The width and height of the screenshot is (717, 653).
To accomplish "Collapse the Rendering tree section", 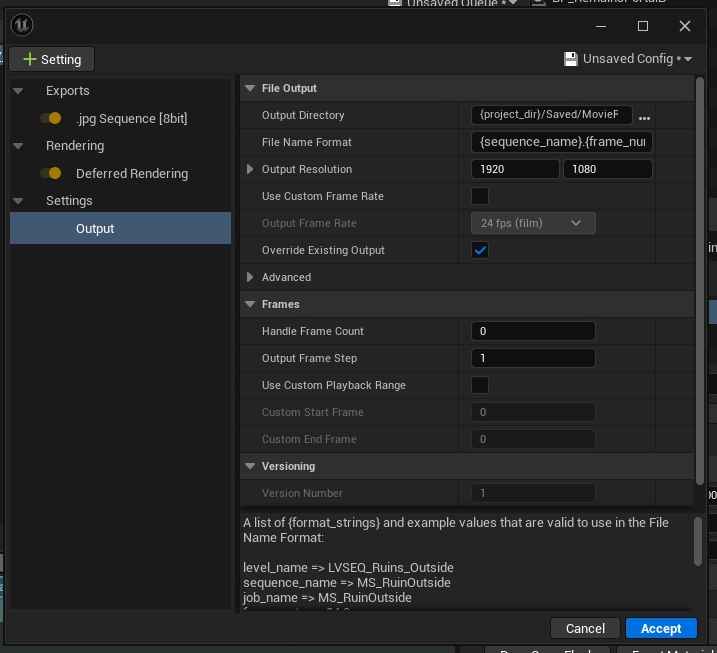I will coord(18,146).
